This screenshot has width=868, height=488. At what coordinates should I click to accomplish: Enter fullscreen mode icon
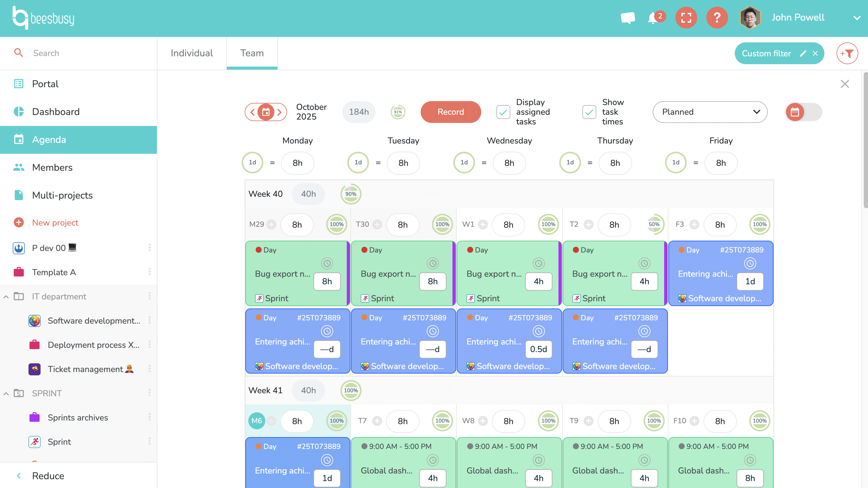pos(686,18)
